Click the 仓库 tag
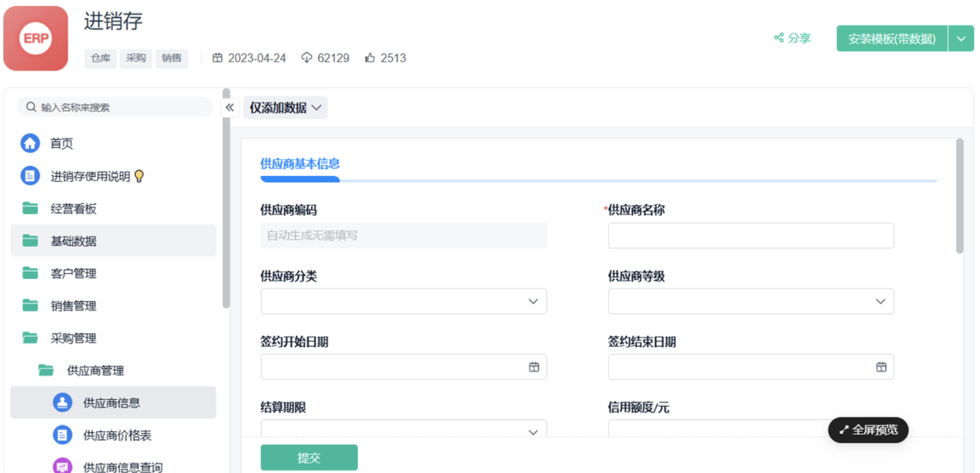The height and width of the screenshot is (473, 980). pyautogui.click(x=101, y=58)
